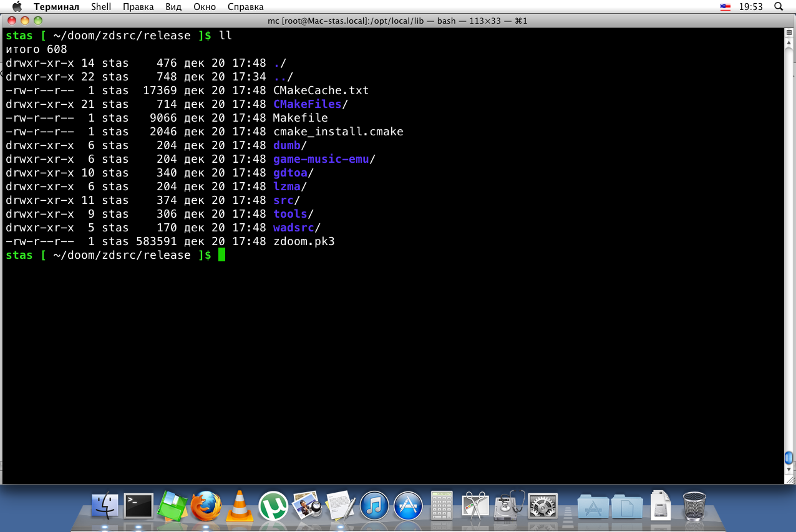
Task: Open Spotlight search magnifying glass
Action: click(x=779, y=7)
